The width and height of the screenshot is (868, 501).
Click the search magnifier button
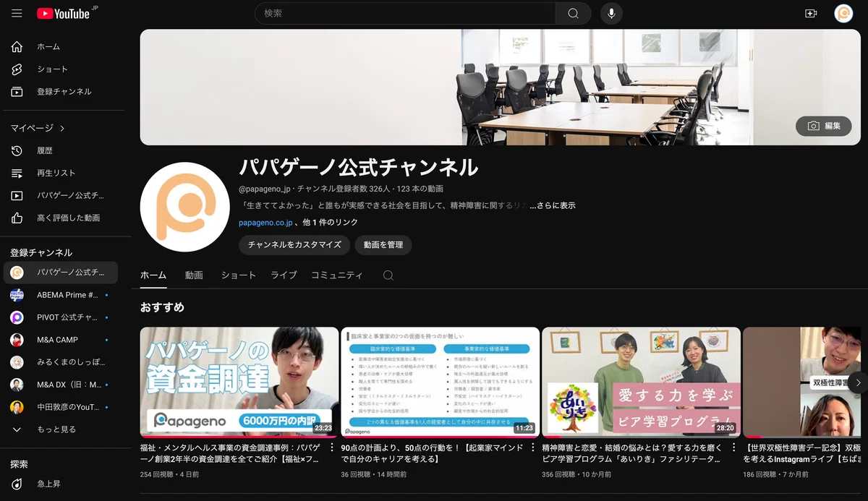click(x=573, y=14)
